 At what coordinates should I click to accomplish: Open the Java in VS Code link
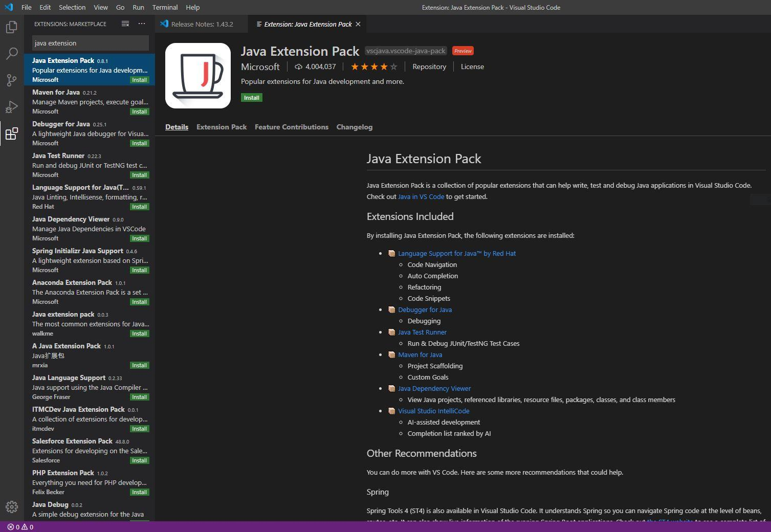tap(421, 196)
